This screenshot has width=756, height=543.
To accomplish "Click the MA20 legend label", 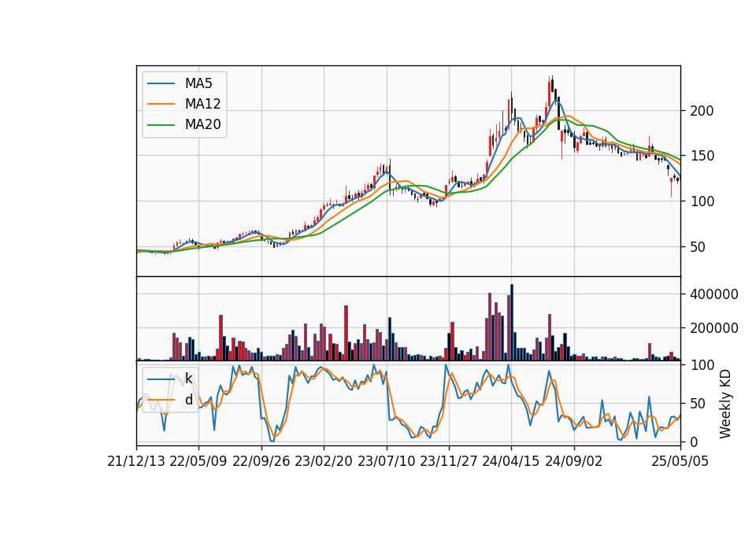I will tap(202, 124).
